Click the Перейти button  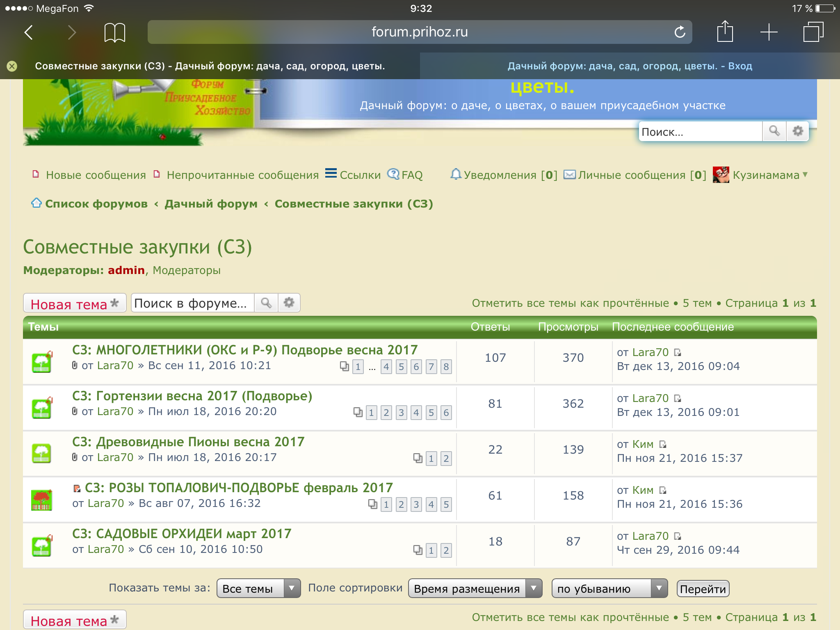pos(703,589)
